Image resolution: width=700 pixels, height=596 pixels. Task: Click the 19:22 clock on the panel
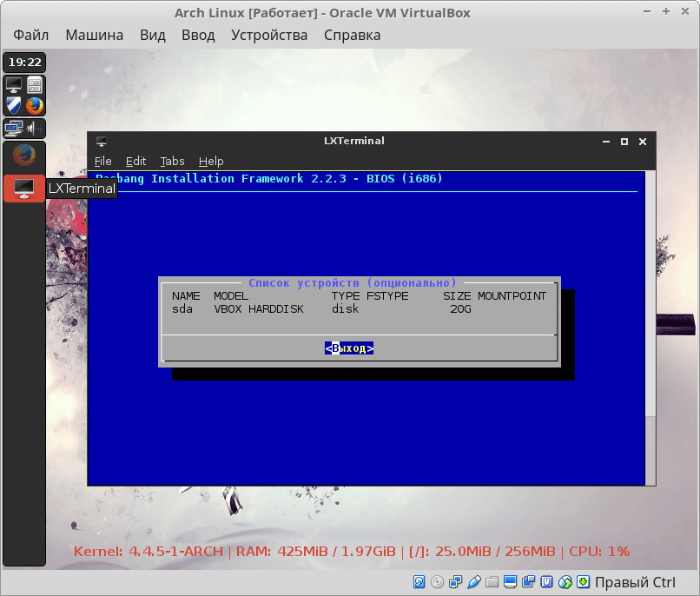24,63
